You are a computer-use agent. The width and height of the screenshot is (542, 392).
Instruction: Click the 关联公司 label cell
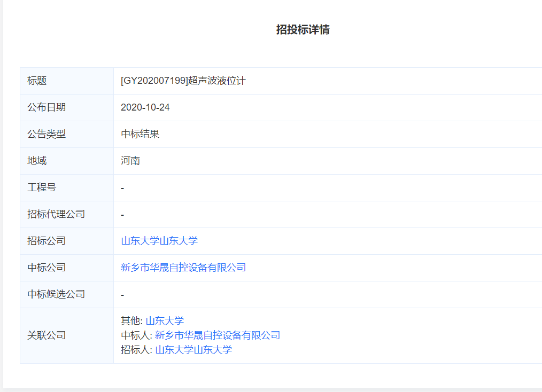(67, 335)
